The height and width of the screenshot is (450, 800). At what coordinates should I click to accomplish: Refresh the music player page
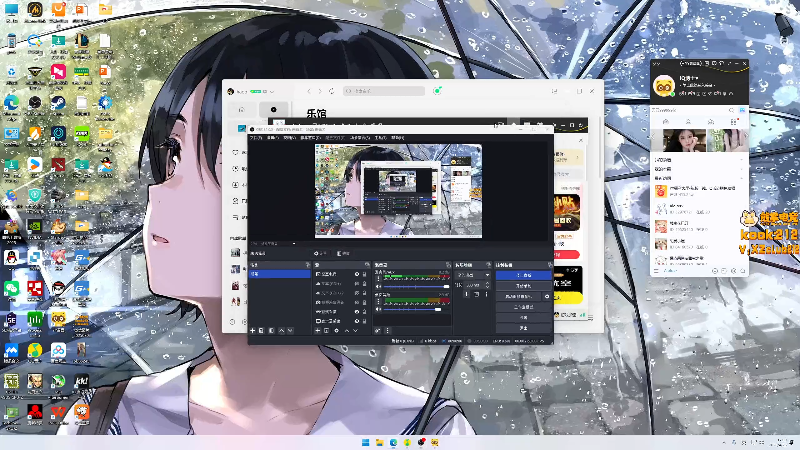point(332,91)
